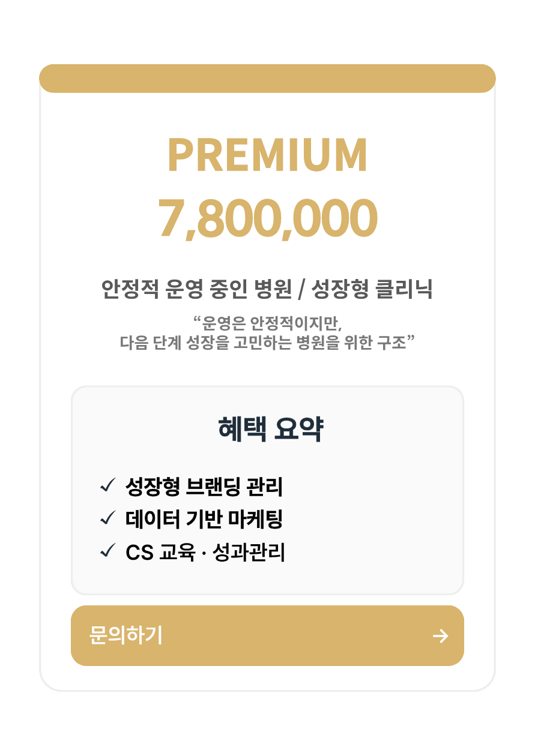Image resolution: width=535 pixels, height=756 pixels.
Task: Click the 혜택 요약 heading
Action: (x=270, y=429)
